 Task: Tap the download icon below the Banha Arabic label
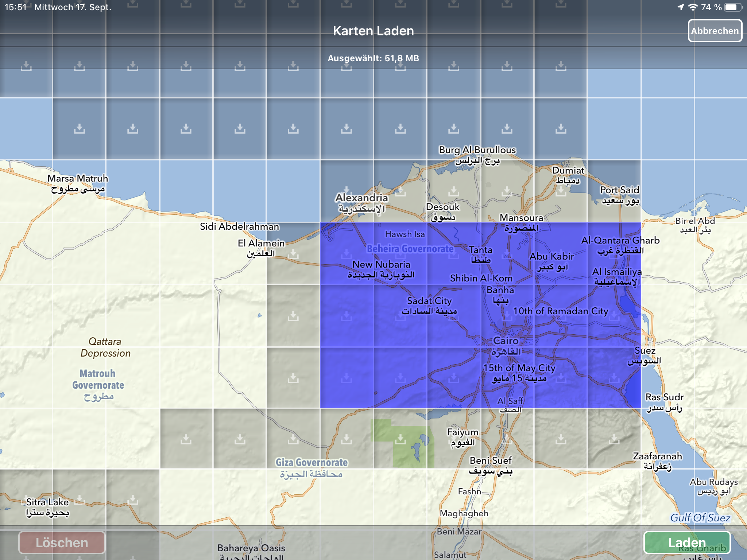tap(507, 316)
